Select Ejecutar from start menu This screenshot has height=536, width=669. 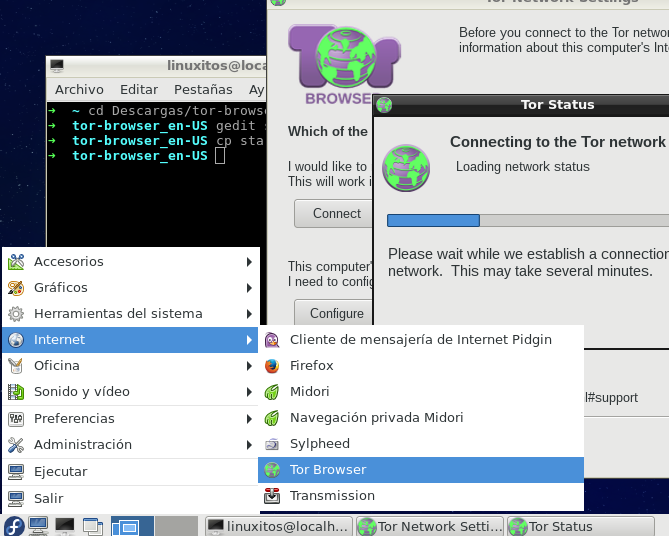tap(131, 472)
